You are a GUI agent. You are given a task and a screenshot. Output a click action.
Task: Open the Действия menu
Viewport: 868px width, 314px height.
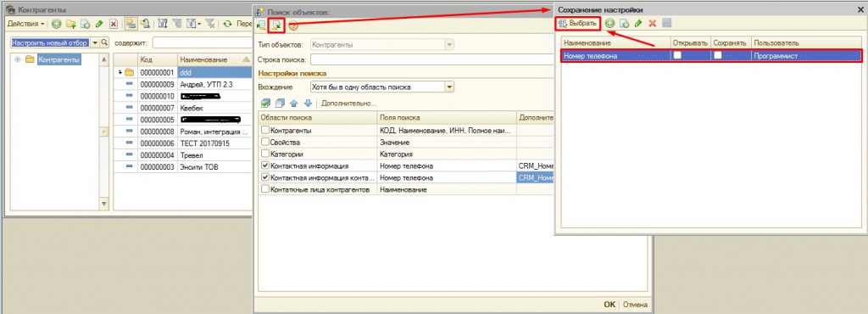tap(26, 24)
